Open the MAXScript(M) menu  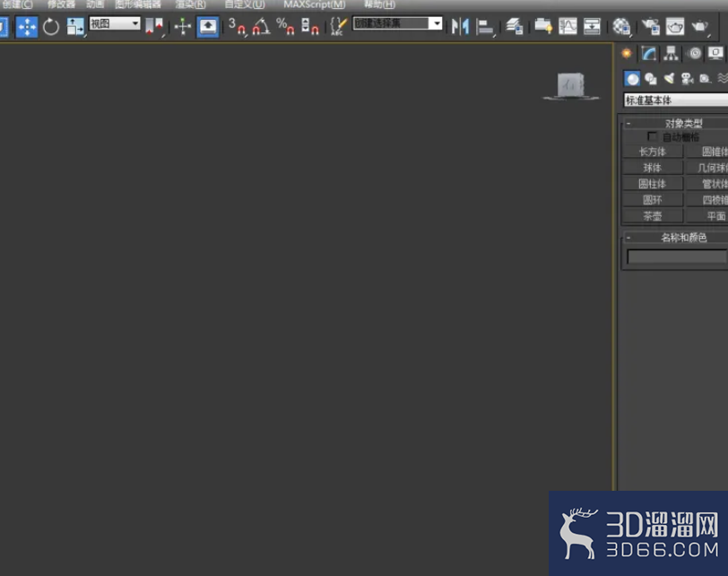point(315,4)
